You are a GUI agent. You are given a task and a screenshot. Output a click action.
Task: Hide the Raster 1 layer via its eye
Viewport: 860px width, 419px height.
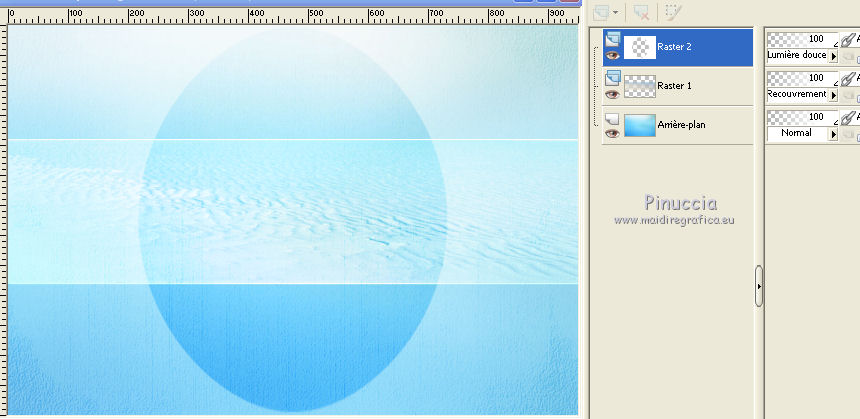612,94
